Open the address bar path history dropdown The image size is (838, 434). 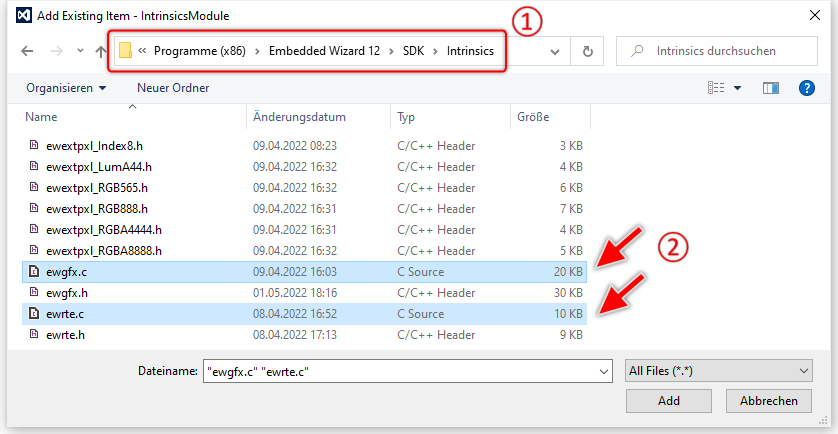click(x=554, y=51)
